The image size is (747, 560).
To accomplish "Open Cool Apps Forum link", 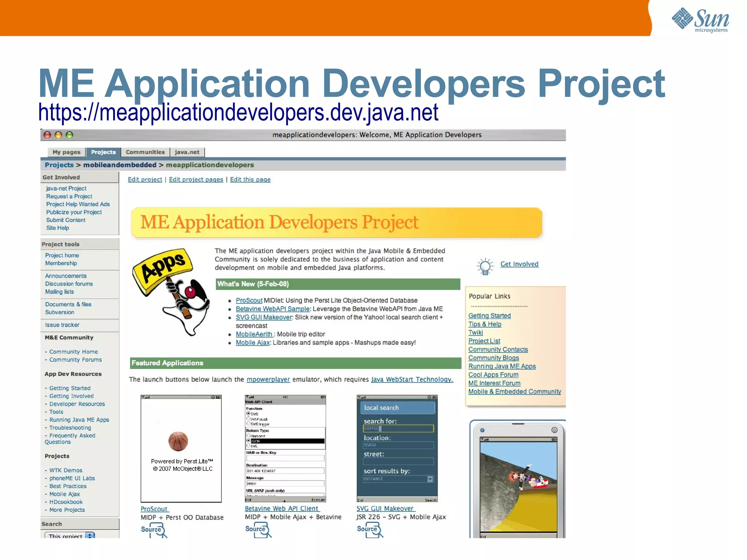I will [493, 375].
